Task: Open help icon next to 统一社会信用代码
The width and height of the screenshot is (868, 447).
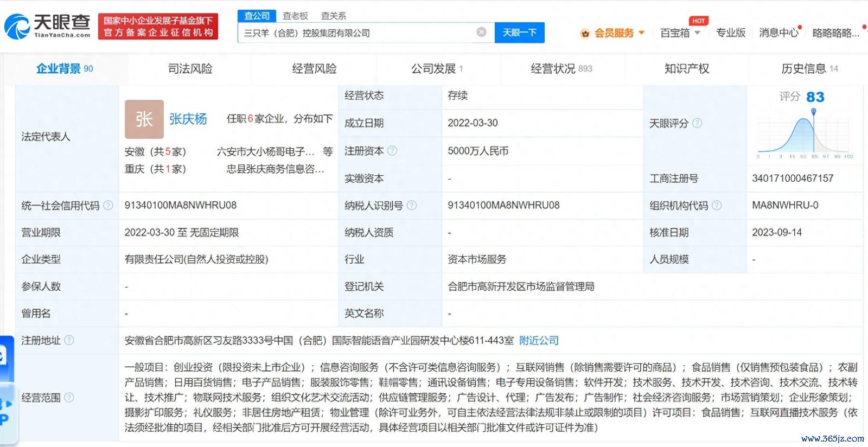Action: [x=108, y=205]
